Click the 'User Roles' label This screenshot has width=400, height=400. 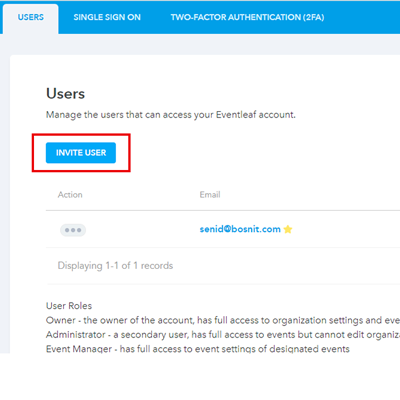pyautogui.click(x=69, y=306)
